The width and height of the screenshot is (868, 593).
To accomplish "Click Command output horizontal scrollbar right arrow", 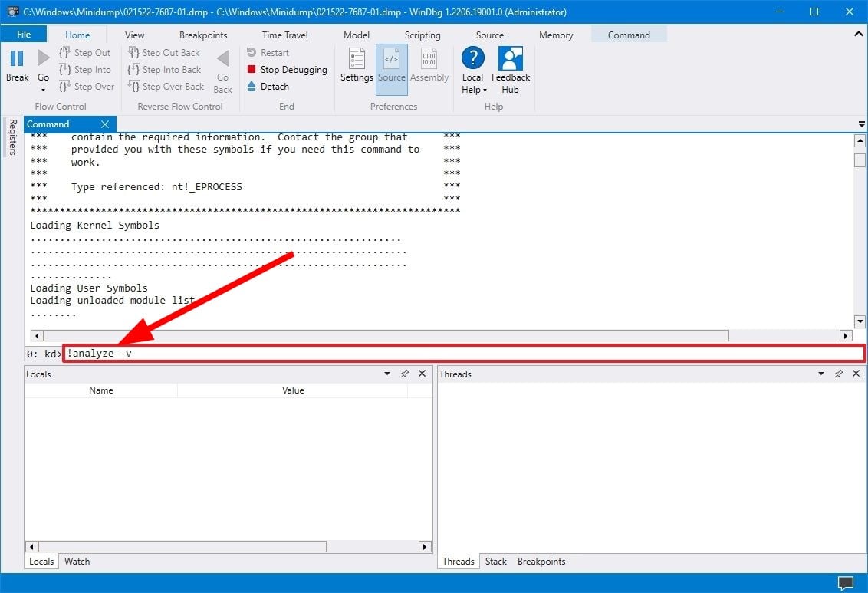I will [845, 335].
